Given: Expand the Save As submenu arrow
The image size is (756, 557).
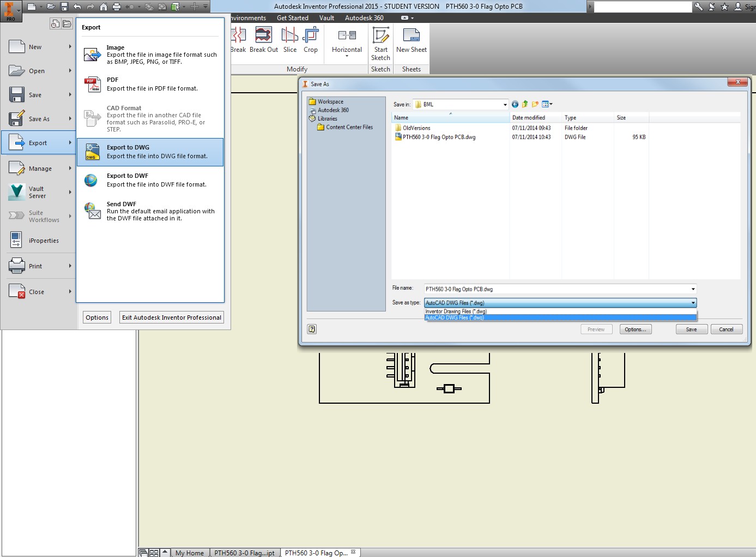Looking at the screenshot, I should [70, 119].
